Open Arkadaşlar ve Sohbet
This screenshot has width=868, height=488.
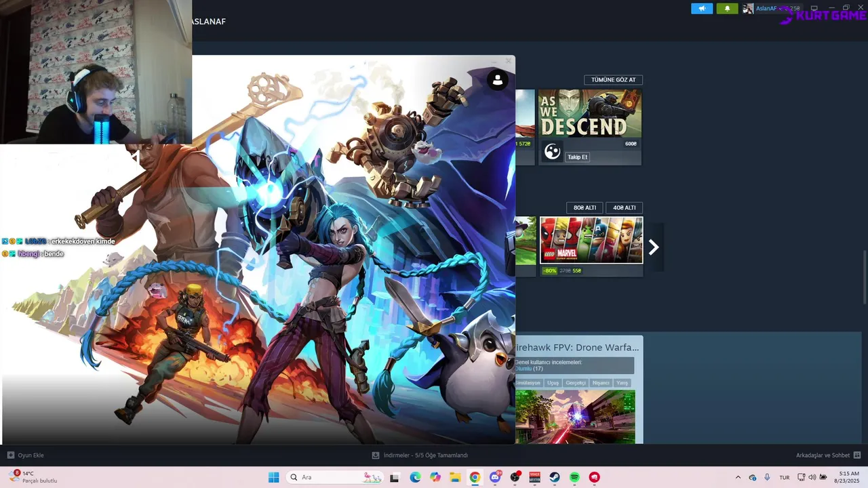[823, 455]
